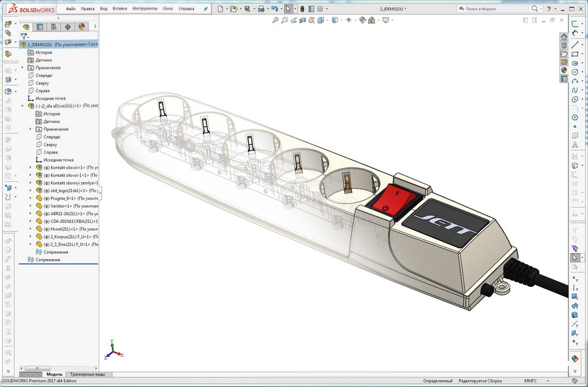Open the Правка menu
The image size is (588, 387).
(x=88, y=8)
